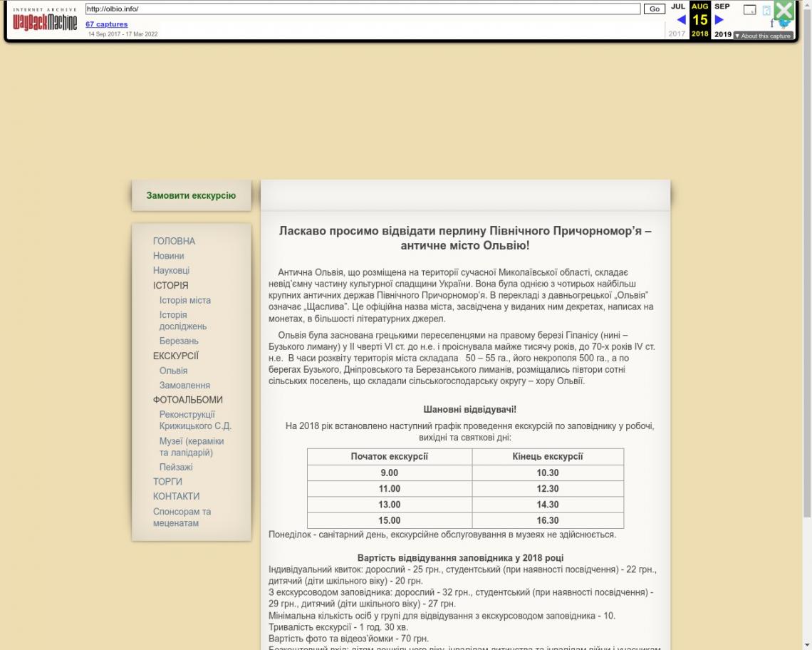Open the ГОЛОВНА menu item
812x650 pixels.
click(x=174, y=241)
